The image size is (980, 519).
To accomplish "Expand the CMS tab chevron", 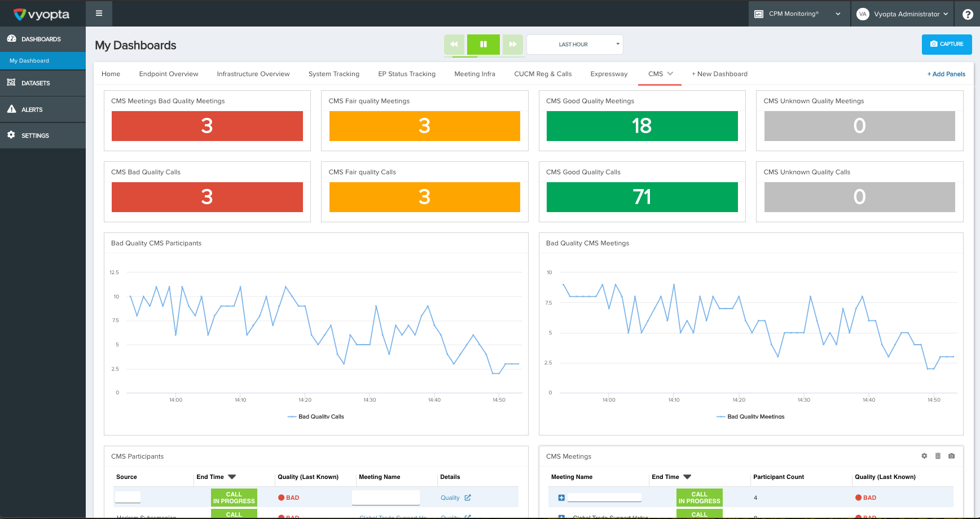I will pos(670,73).
